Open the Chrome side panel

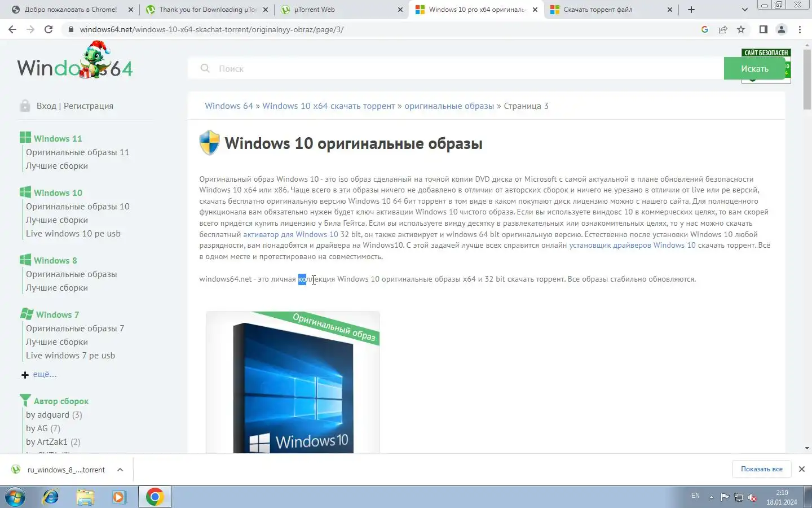pos(764,29)
